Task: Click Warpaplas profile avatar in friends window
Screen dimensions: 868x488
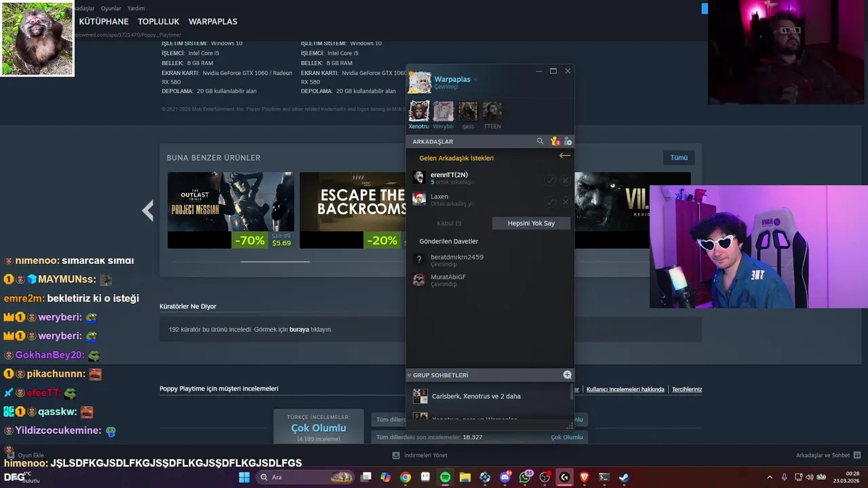Action: pos(420,83)
